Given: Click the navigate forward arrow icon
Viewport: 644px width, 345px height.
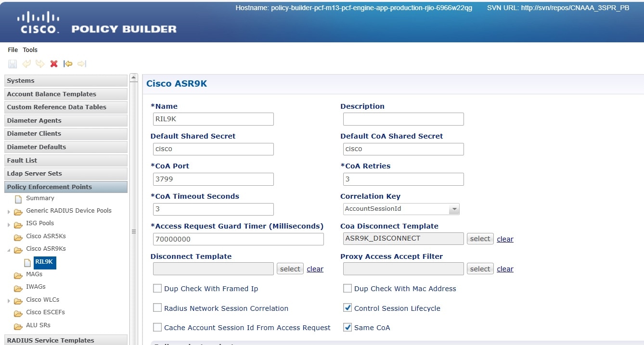Looking at the screenshot, I should (x=82, y=64).
